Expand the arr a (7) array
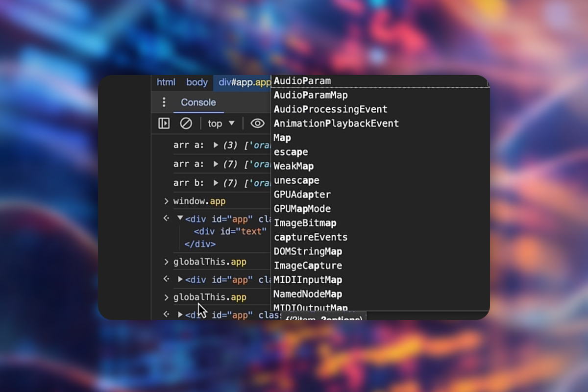The image size is (588, 392). [216, 164]
